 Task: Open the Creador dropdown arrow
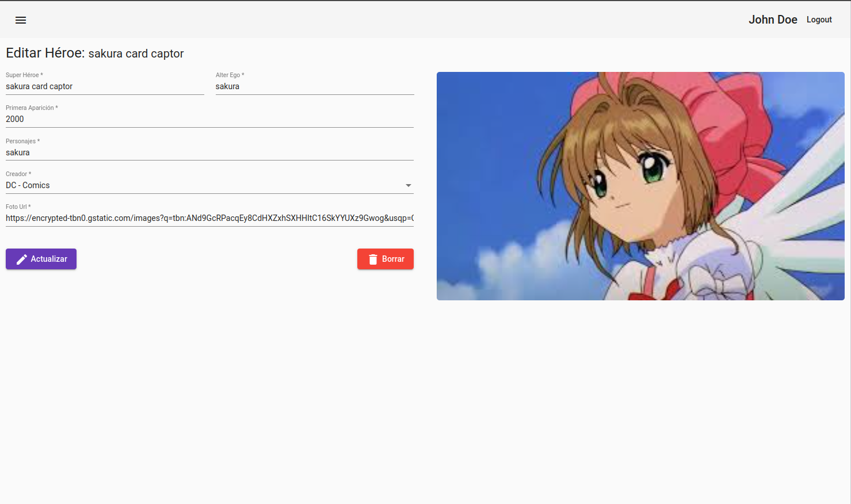coord(409,185)
